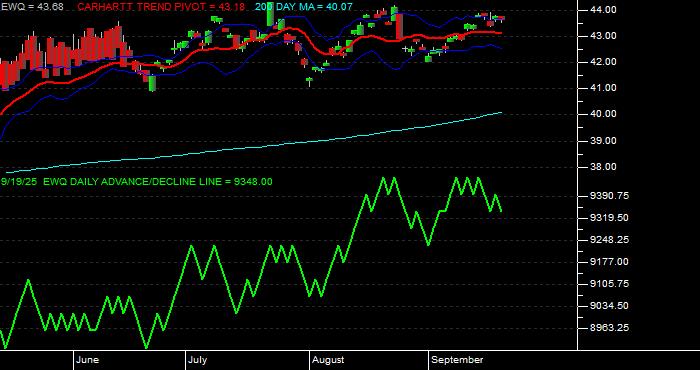Click the September month label

457,360
